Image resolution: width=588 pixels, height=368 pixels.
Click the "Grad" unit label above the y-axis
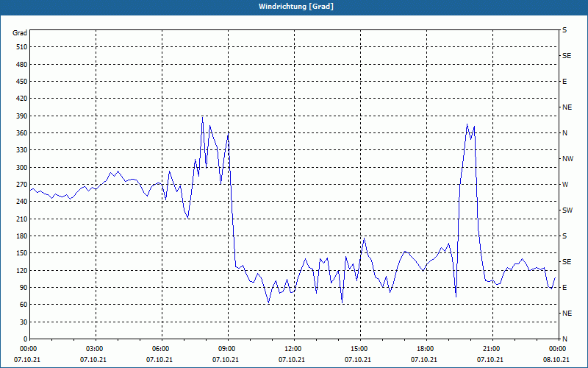click(20, 33)
